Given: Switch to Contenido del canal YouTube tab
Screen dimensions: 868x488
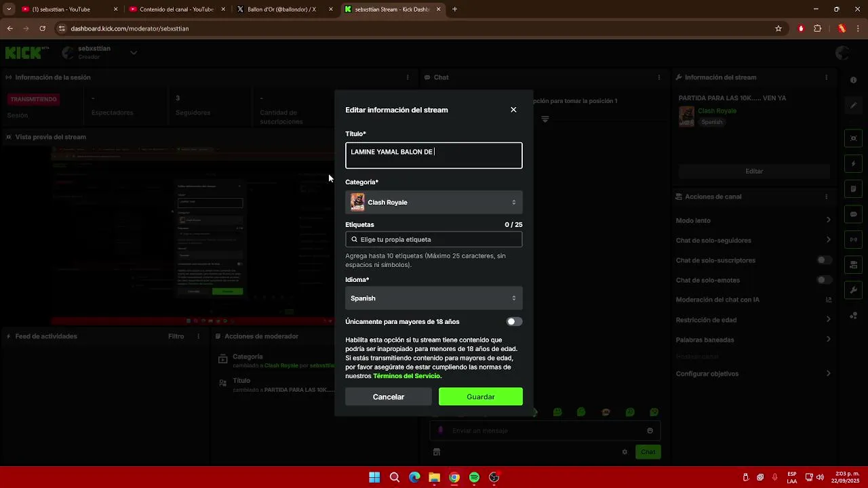Looking at the screenshot, I should point(176,9).
